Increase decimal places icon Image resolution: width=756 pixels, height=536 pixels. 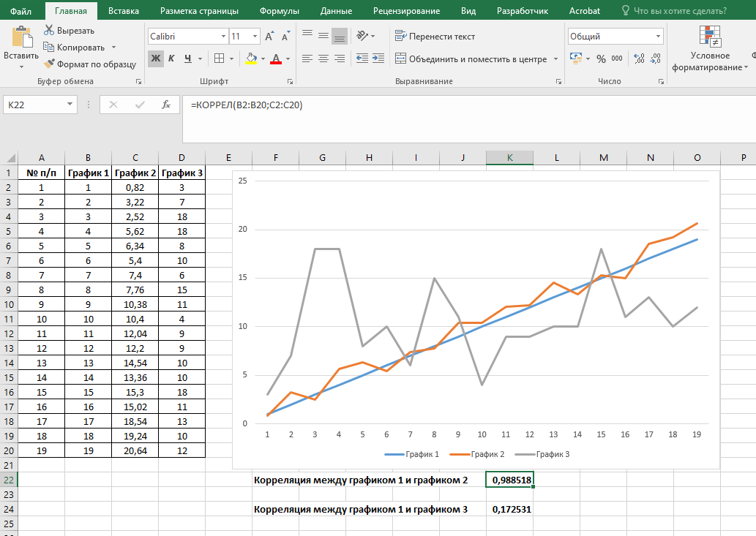tap(639, 58)
